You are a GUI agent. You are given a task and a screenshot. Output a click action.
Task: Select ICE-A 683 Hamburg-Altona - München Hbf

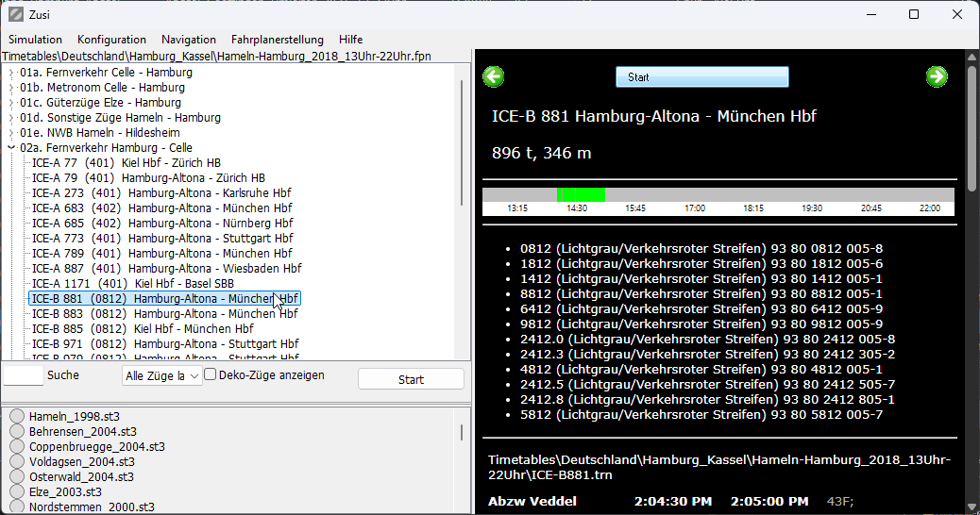pyautogui.click(x=161, y=208)
